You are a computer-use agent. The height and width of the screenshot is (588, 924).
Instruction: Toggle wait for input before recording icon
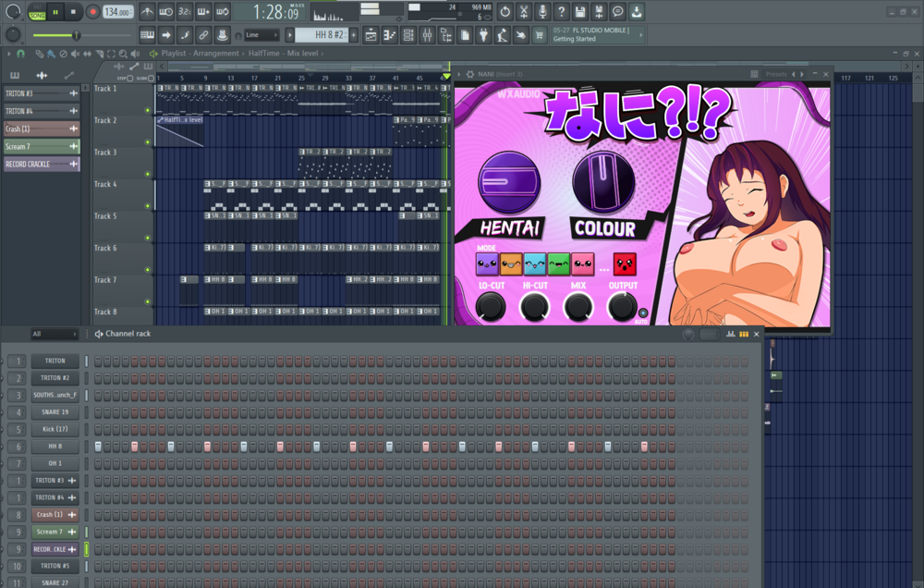click(x=166, y=11)
